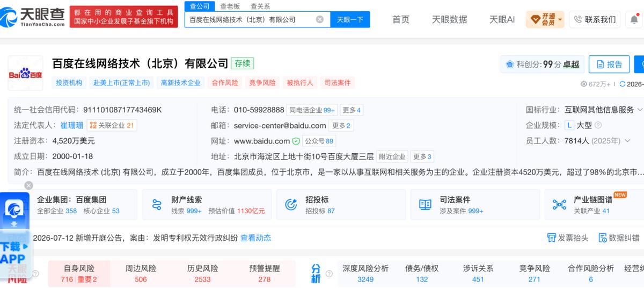644x288 pixels.
Task: Select the 自身风险 716 tab
Action: tap(79, 273)
